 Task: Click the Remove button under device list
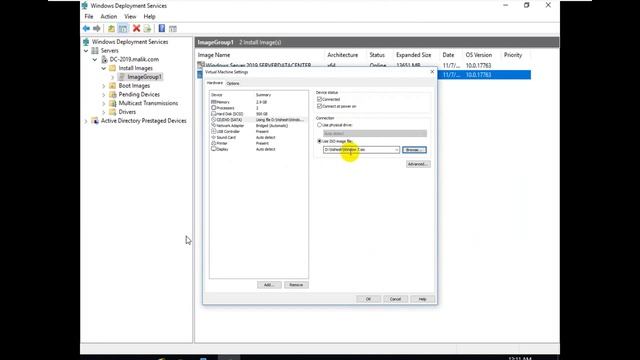[296, 285]
